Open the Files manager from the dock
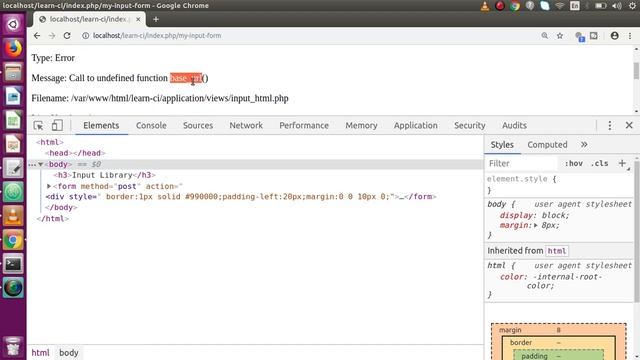640x360 pixels. pos(13,73)
